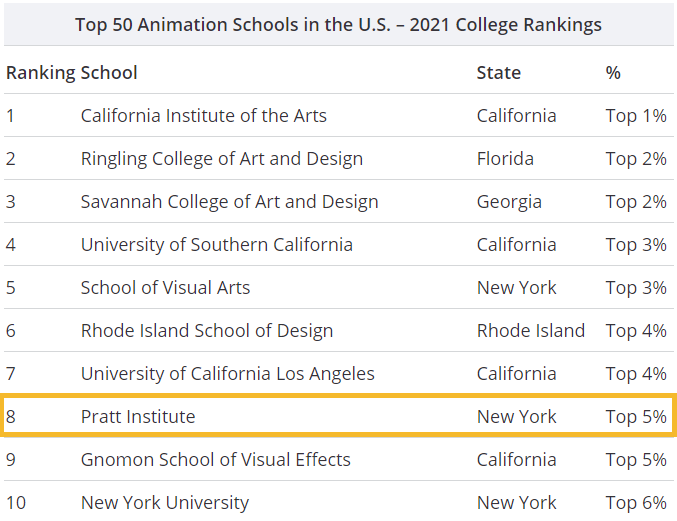Select California Institute of the Arts
The height and width of the screenshot is (521, 677).
(203, 116)
